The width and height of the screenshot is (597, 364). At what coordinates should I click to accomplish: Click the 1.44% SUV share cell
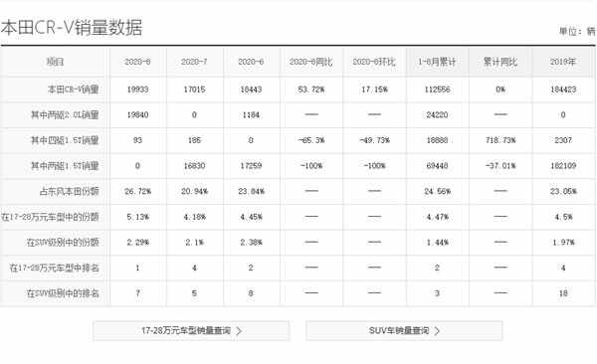437,242
